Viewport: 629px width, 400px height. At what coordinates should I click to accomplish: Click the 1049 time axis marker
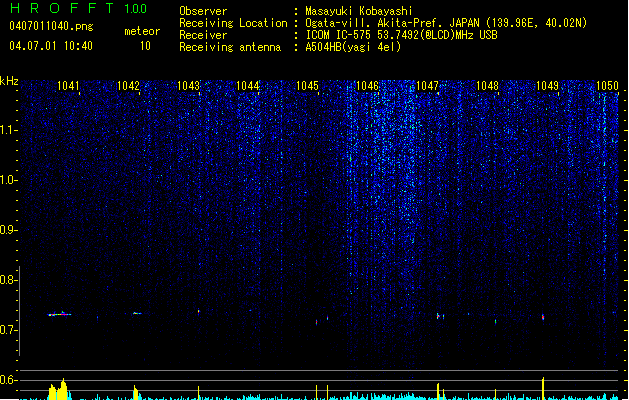tap(547, 86)
